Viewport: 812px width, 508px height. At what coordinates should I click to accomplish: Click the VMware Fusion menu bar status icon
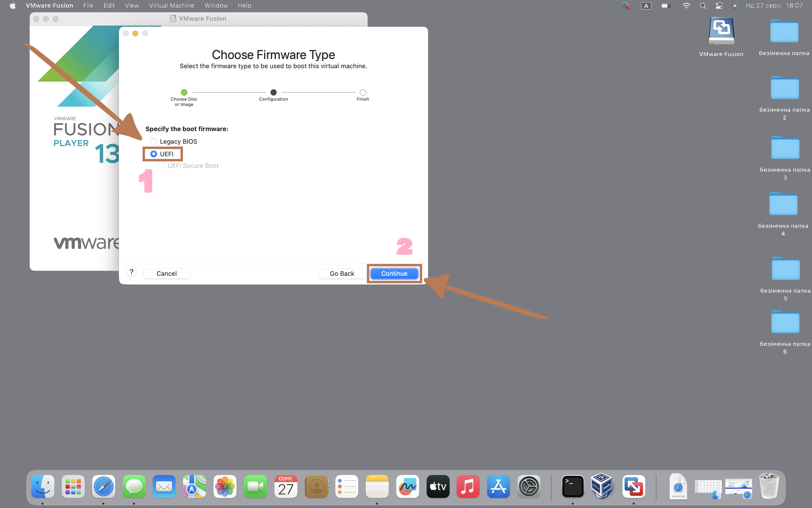click(626, 5)
